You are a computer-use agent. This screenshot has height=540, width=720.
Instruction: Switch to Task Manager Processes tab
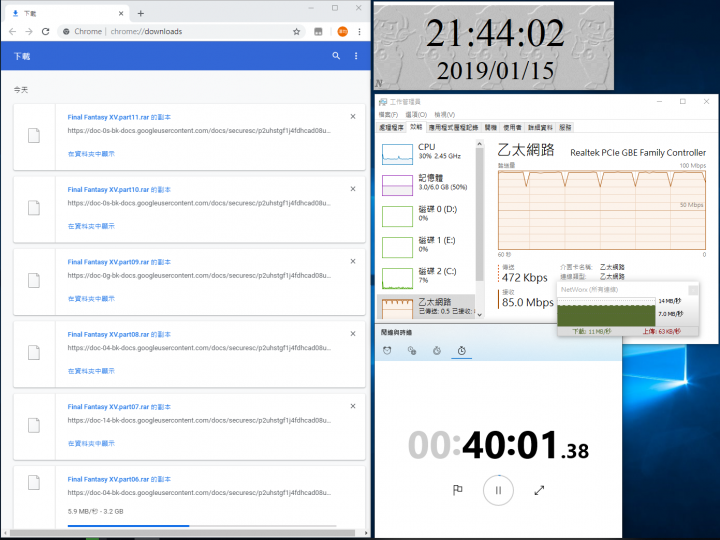[x=391, y=128]
